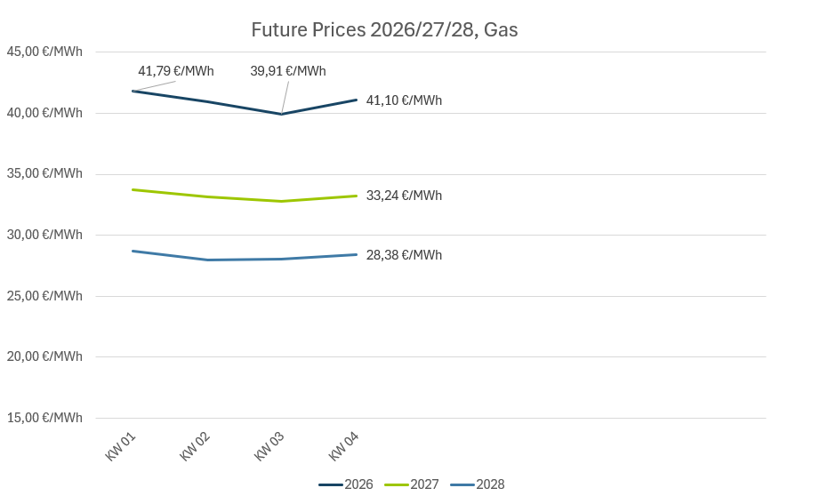Click the 35,00 €/MWh axis label

point(44,173)
